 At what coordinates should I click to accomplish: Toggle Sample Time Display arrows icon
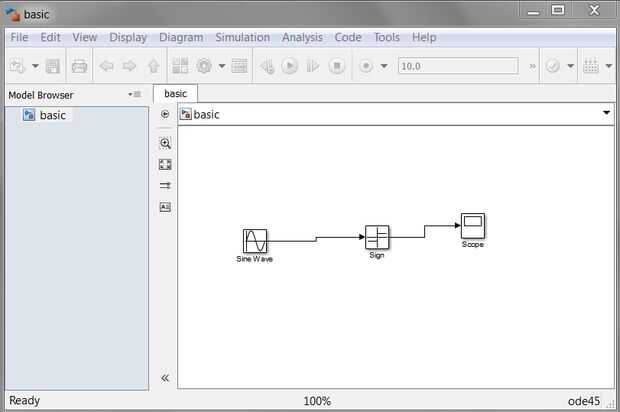click(165, 185)
